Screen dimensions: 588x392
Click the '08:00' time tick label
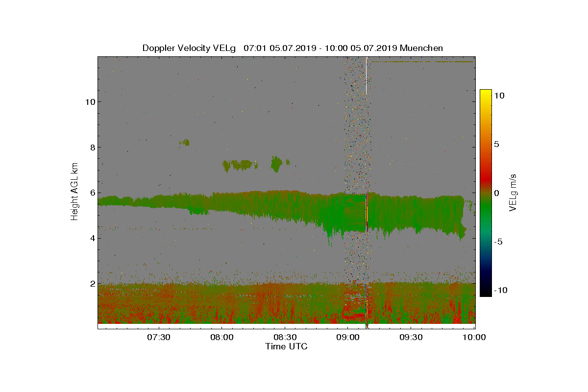222,337
